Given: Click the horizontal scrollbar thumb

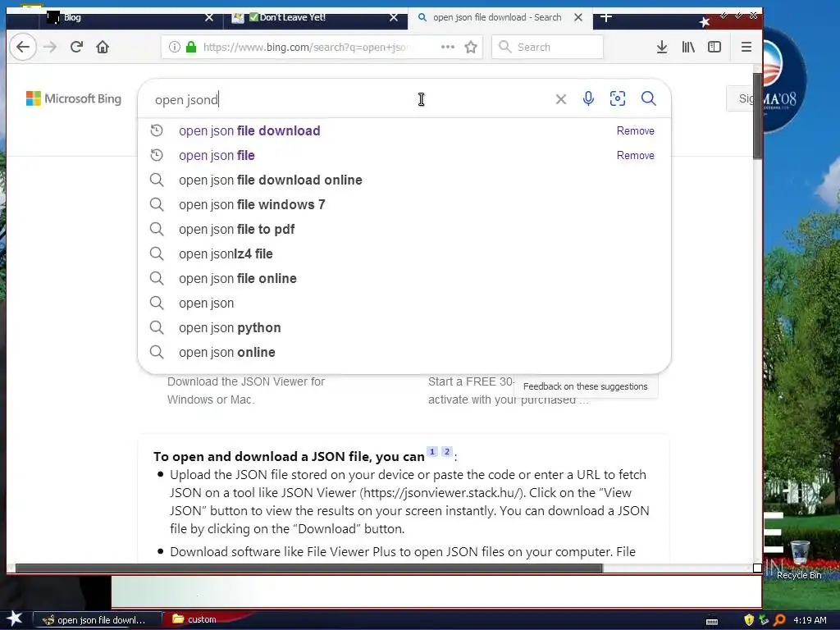Looking at the screenshot, I should point(309,568).
